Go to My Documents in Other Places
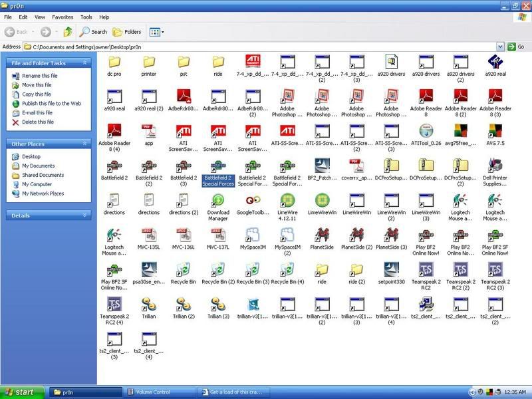 click(x=38, y=166)
